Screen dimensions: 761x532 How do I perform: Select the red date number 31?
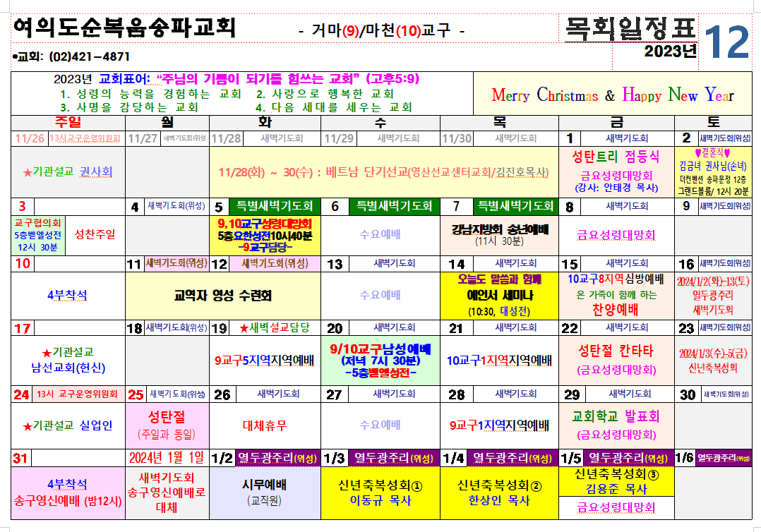(x=20, y=459)
